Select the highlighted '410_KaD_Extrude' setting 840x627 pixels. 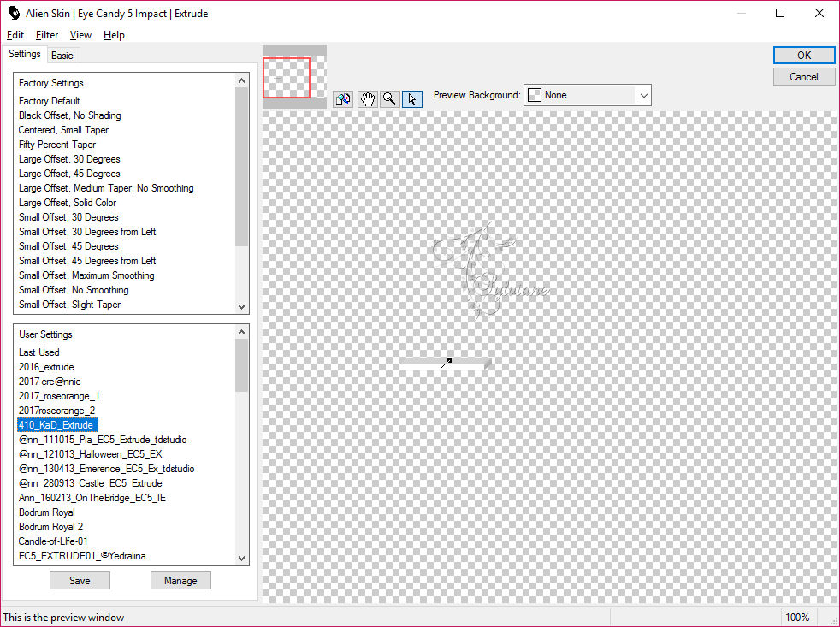coord(57,425)
